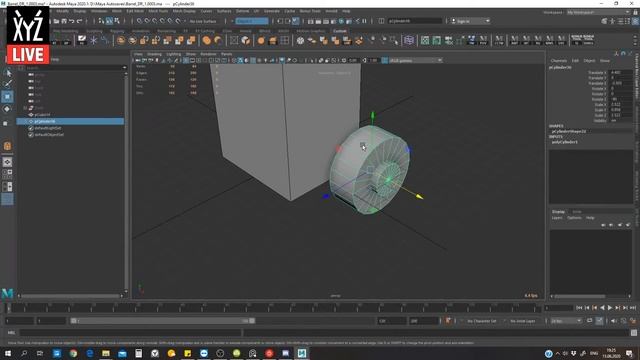Toggle the Channel Box sidebar button top-right

point(636,21)
